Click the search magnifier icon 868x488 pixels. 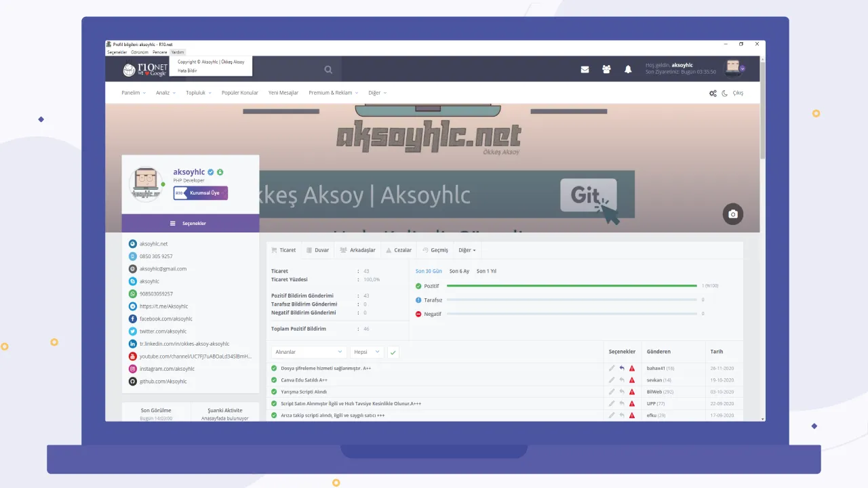(328, 69)
